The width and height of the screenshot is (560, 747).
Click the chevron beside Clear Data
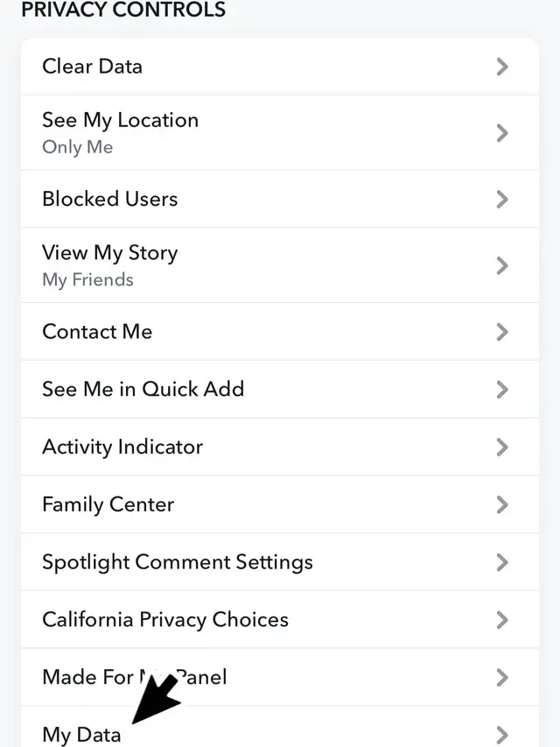click(502, 67)
